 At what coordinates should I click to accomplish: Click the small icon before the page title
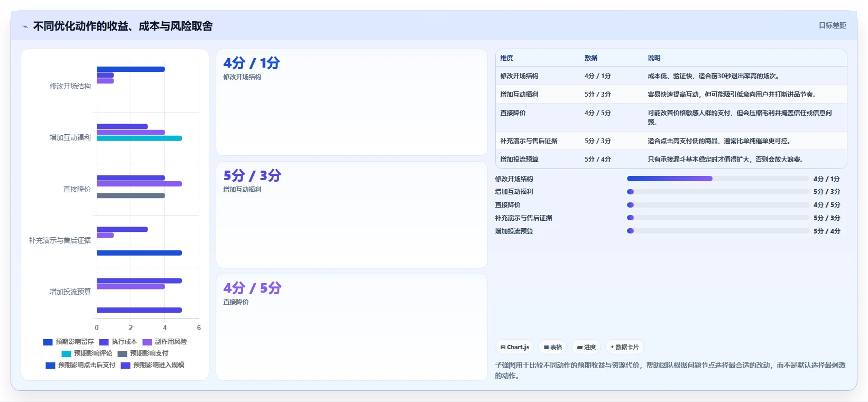[25, 26]
